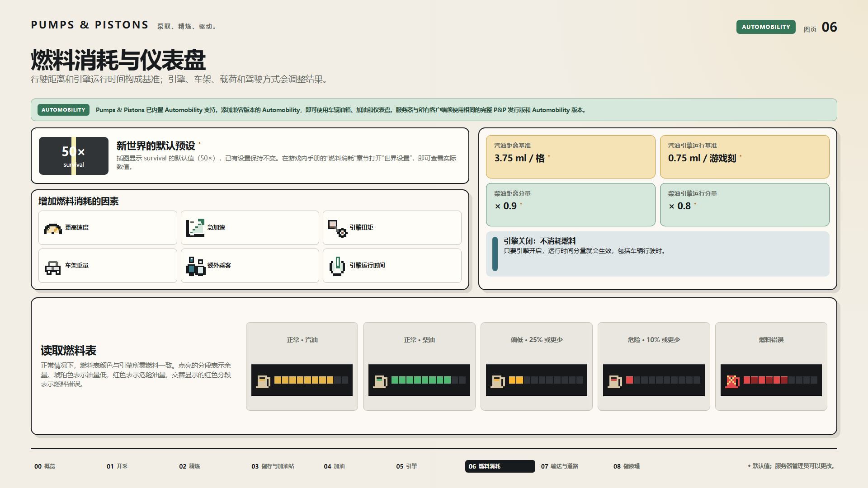Click the red error pump icon under 燃料错误
This screenshot has width=868, height=488.
point(732,381)
